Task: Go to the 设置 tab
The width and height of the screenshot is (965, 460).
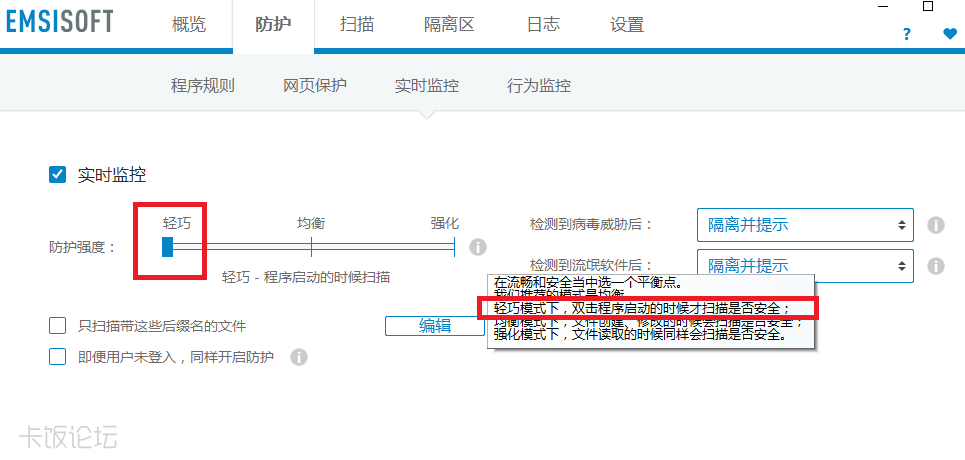Action: pos(627,25)
